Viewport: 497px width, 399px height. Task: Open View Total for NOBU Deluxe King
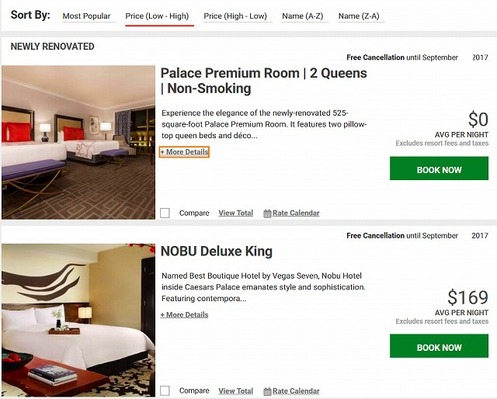point(236,391)
